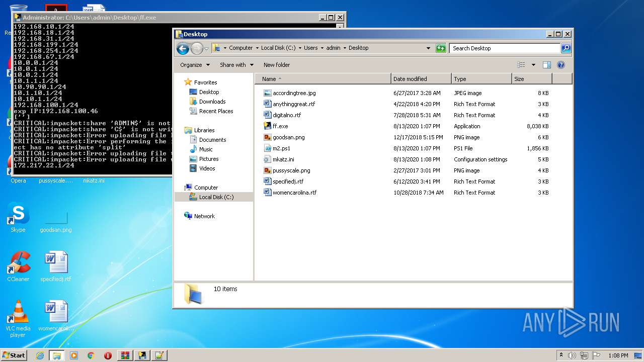Click the volume icon in system tray
The image size is (644, 362).
click(x=572, y=355)
